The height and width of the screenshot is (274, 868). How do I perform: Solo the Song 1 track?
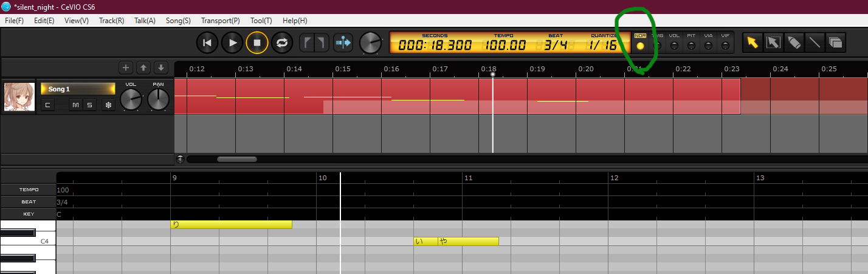click(x=89, y=105)
